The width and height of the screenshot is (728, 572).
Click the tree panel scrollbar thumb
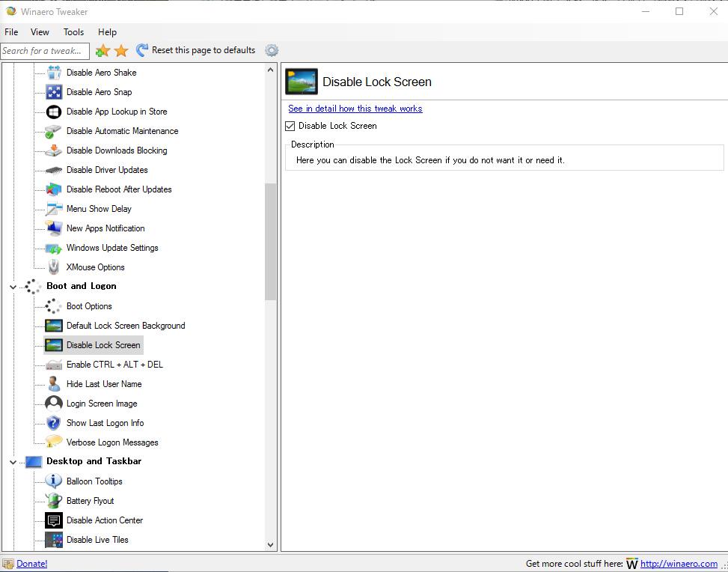pos(270,241)
